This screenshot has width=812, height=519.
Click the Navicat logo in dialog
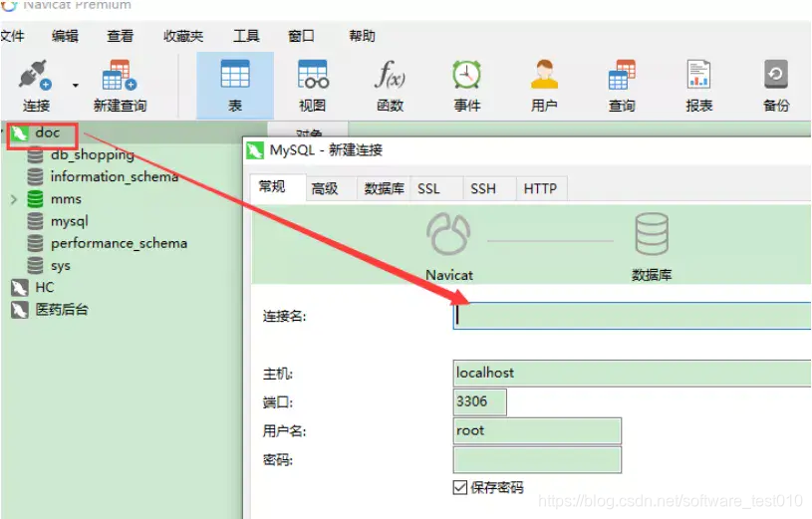[448, 234]
